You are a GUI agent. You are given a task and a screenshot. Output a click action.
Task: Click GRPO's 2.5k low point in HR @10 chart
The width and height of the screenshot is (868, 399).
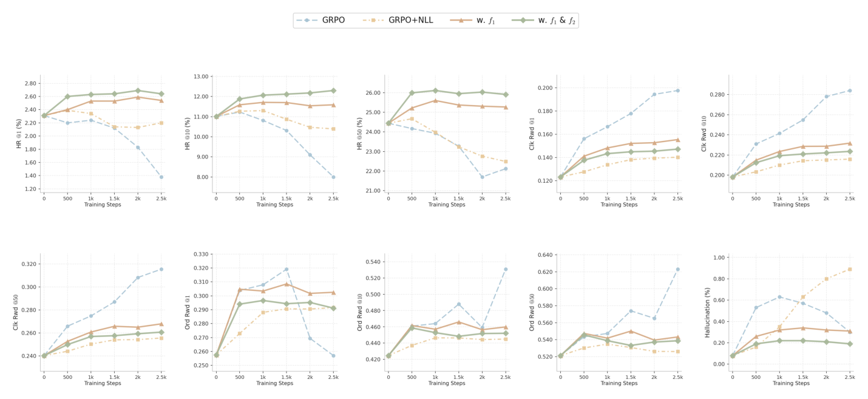click(333, 177)
